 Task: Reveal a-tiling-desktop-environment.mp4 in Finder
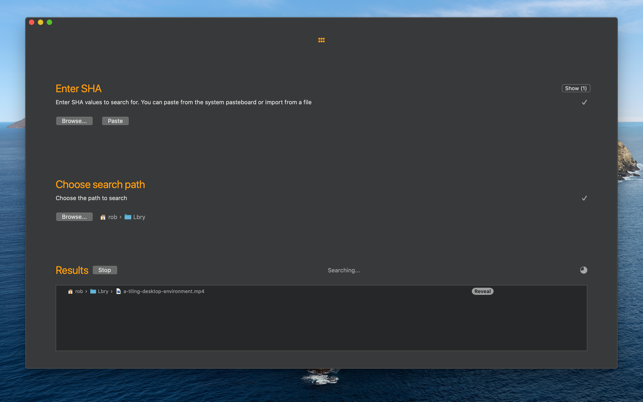click(x=482, y=291)
